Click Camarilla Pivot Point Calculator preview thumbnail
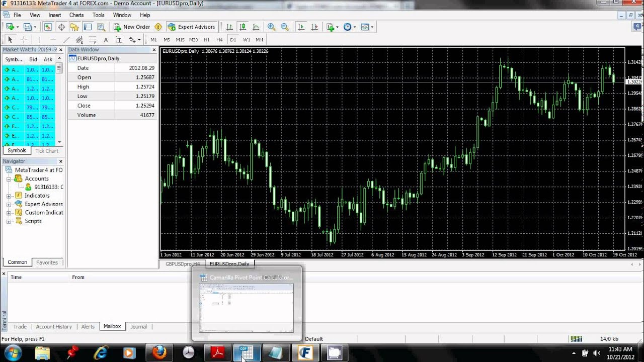The height and width of the screenshot is (362, 644). click(x=246, y=308)
